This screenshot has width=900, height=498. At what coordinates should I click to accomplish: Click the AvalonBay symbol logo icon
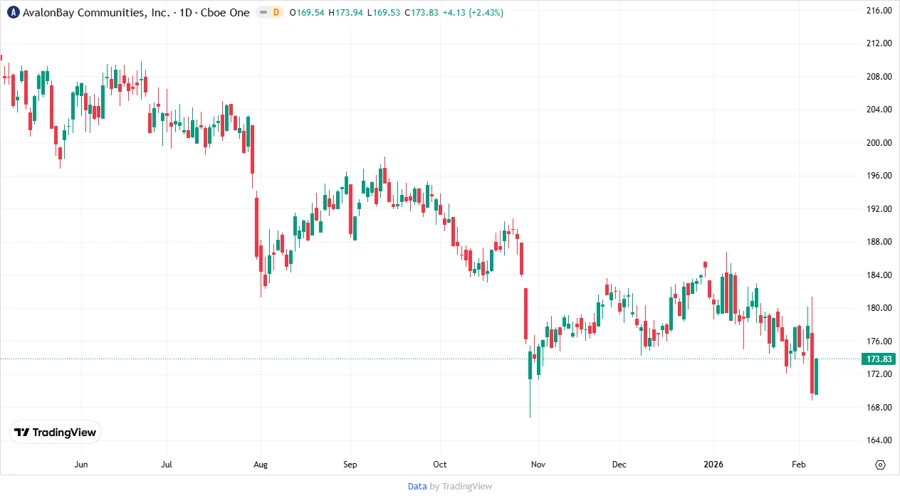pos(13,12)
